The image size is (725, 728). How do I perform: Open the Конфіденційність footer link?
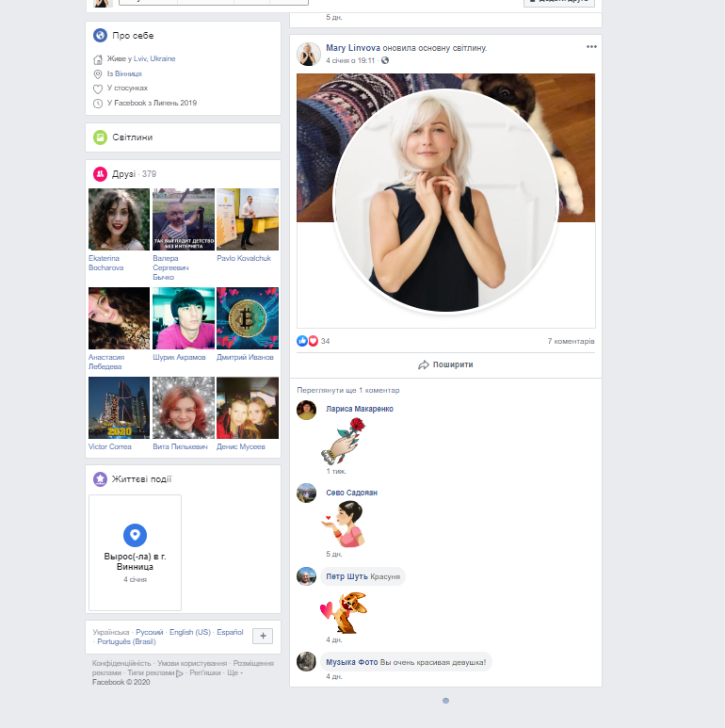point(121,663)
